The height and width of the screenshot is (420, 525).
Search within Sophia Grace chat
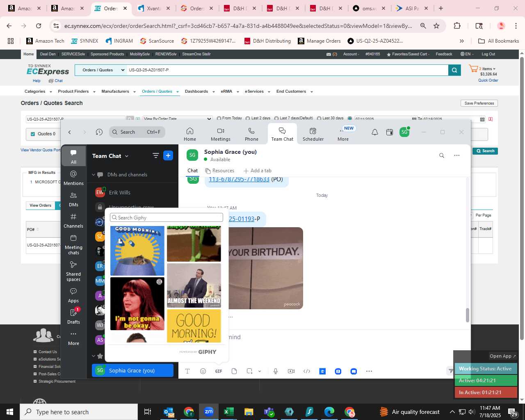pyautogui.click(x=442, y=155)
